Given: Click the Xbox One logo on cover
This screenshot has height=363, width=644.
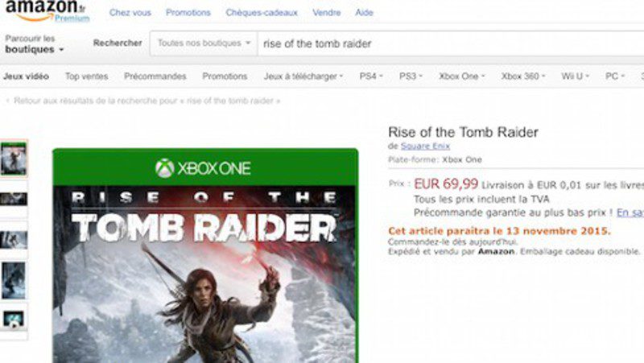Looking at the screenshot, I should [x=203, y=168].
